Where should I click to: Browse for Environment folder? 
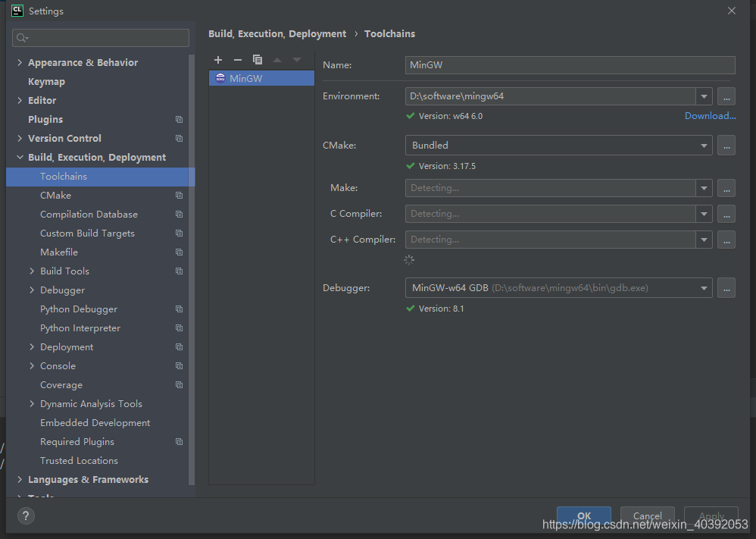click(726, 96)
